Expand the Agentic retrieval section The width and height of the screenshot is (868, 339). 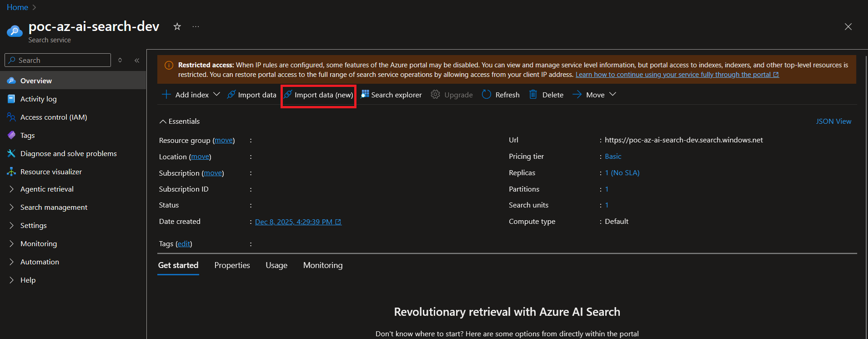click(11, 189)
